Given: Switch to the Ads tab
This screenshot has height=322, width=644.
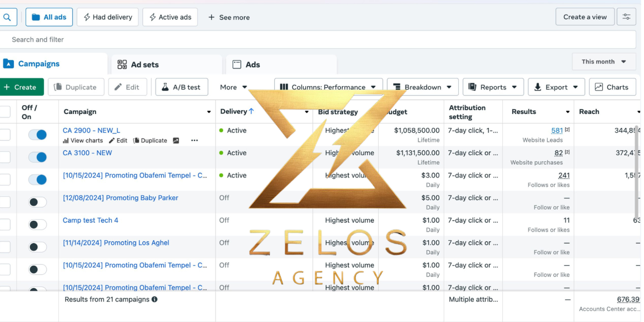Looking at the screenshot, I should point(281,65).
